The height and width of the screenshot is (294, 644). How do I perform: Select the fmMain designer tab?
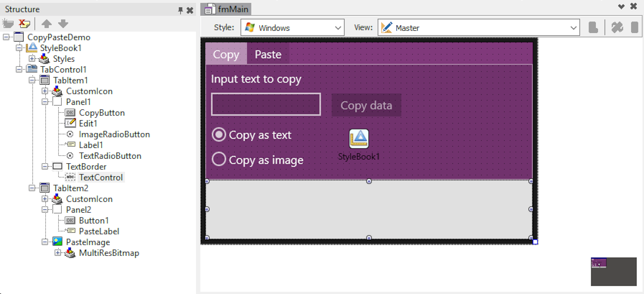click(x=226, y=9)
